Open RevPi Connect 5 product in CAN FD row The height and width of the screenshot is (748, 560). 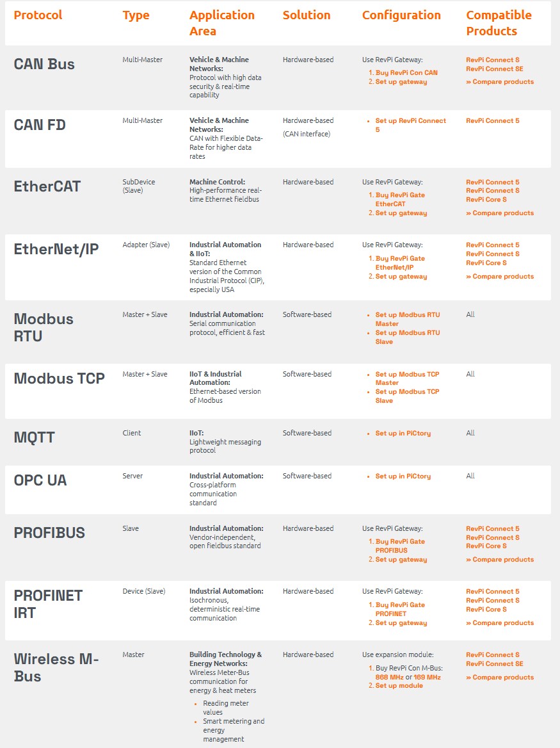(492, 120)
